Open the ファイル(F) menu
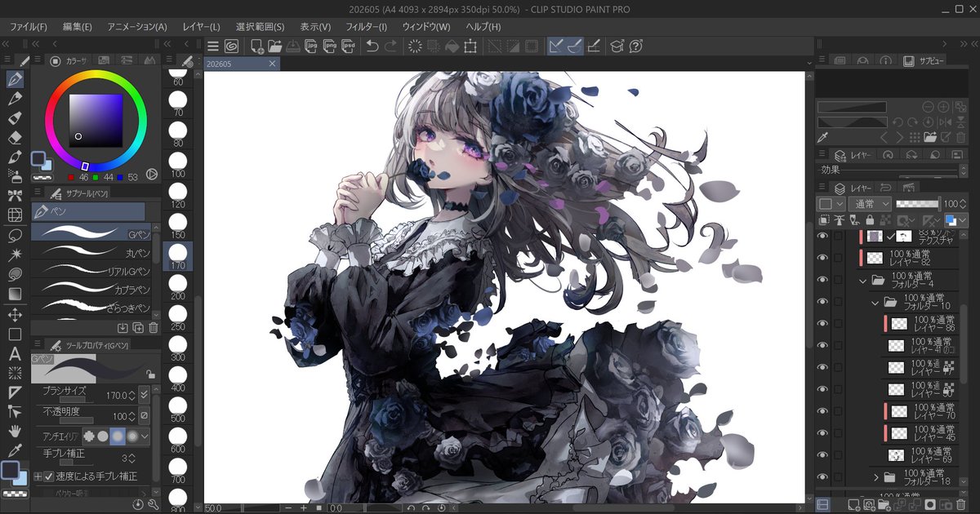Image resolution: width=980 pixels, height=514 pixels. 28,27
